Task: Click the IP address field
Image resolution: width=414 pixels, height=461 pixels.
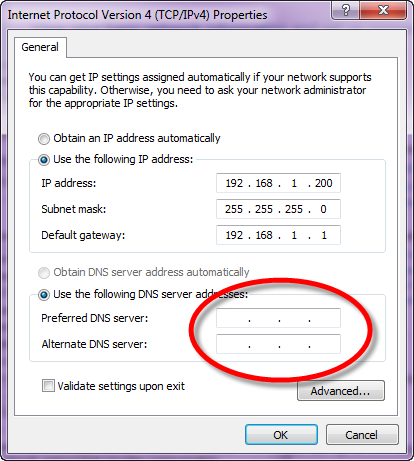Action: [x=278, y=183]
